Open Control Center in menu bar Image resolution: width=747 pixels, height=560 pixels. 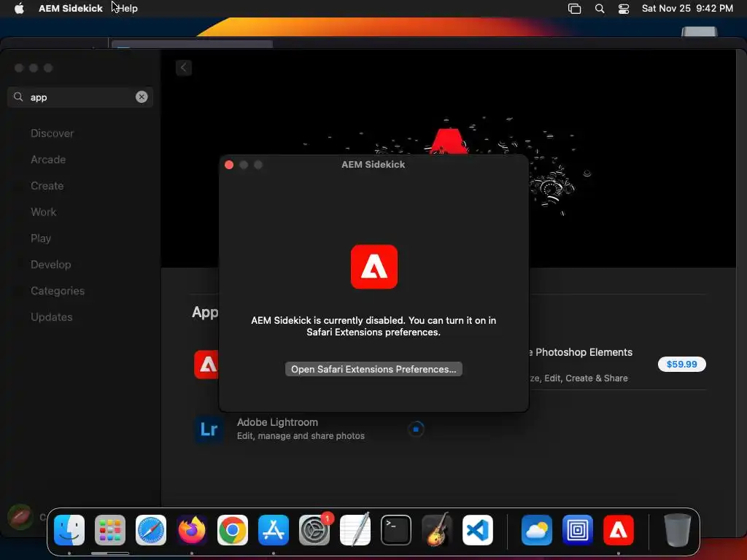(624, 9)
